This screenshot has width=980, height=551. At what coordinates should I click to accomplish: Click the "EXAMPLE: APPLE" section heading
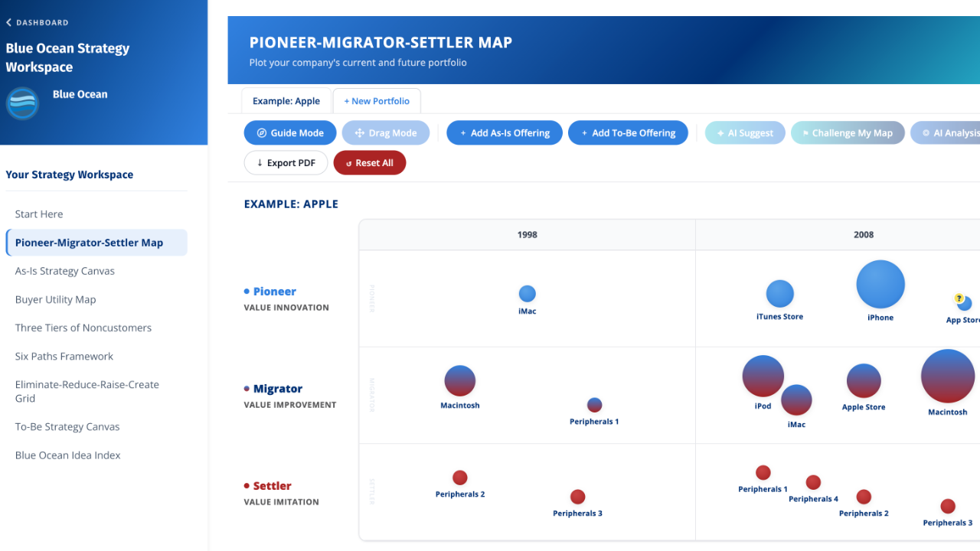[291, 204]
